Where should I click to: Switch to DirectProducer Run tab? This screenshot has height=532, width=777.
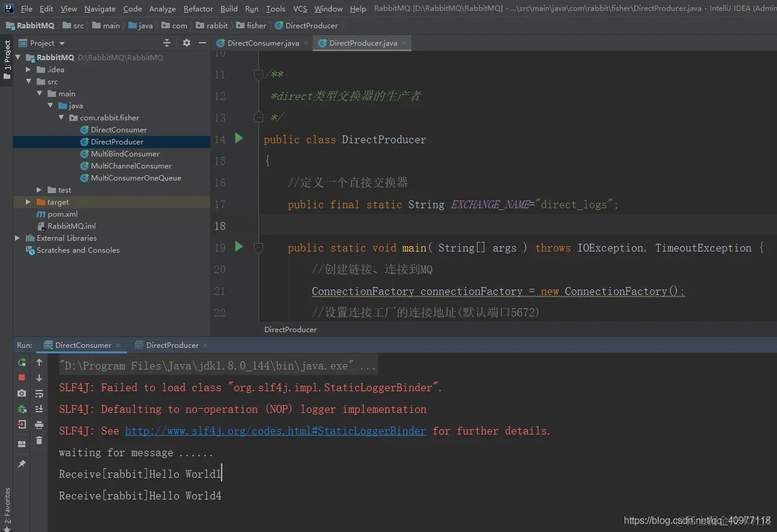pyautogui.click(x=172, y=345)
